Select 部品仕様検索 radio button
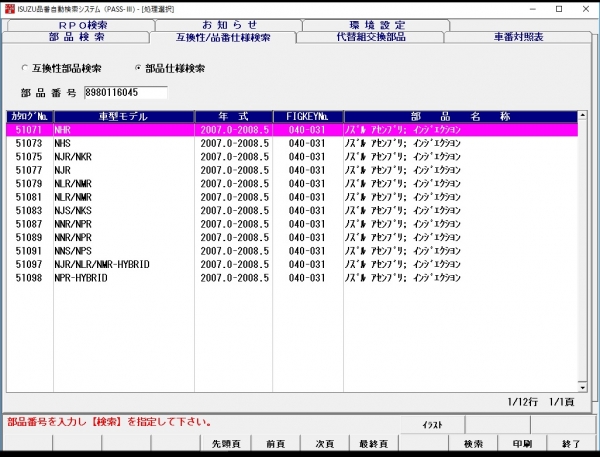The image size is (600, 457). pos(138,68)
